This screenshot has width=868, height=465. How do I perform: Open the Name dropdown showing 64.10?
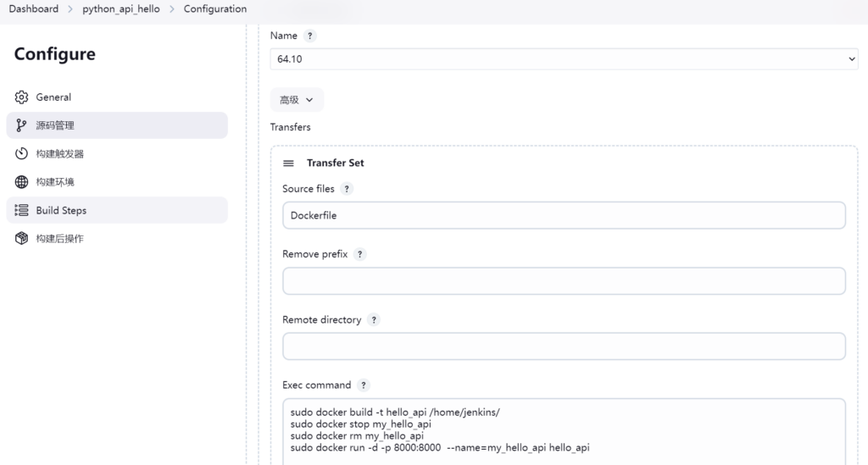coord(564,59)
